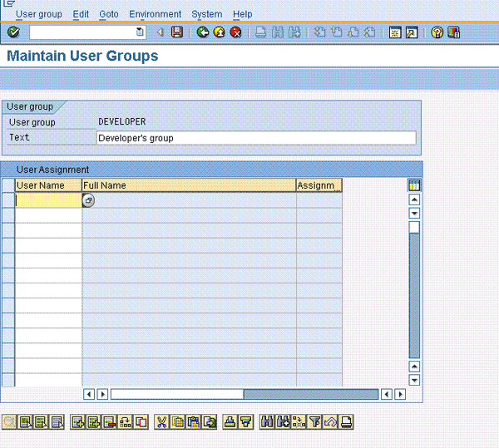Click the red Cancel icon
499x448 pixels.
[x=235, y=32]
